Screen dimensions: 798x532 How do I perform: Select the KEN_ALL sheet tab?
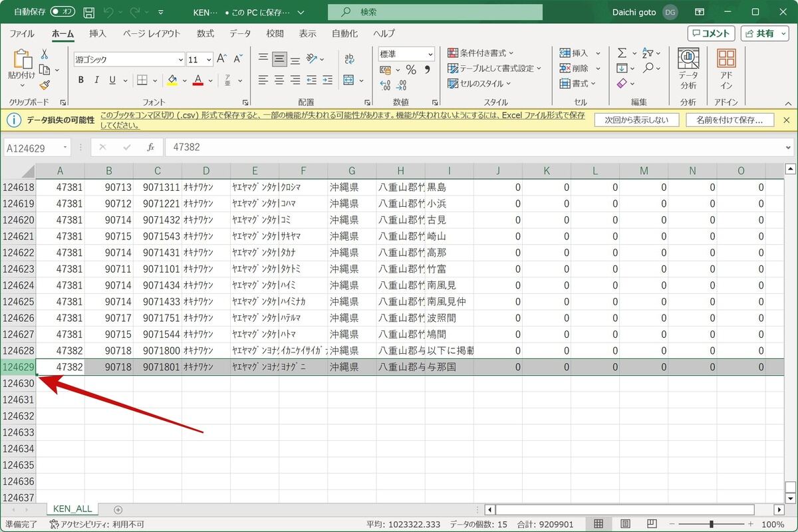click(x=72, y=509)
